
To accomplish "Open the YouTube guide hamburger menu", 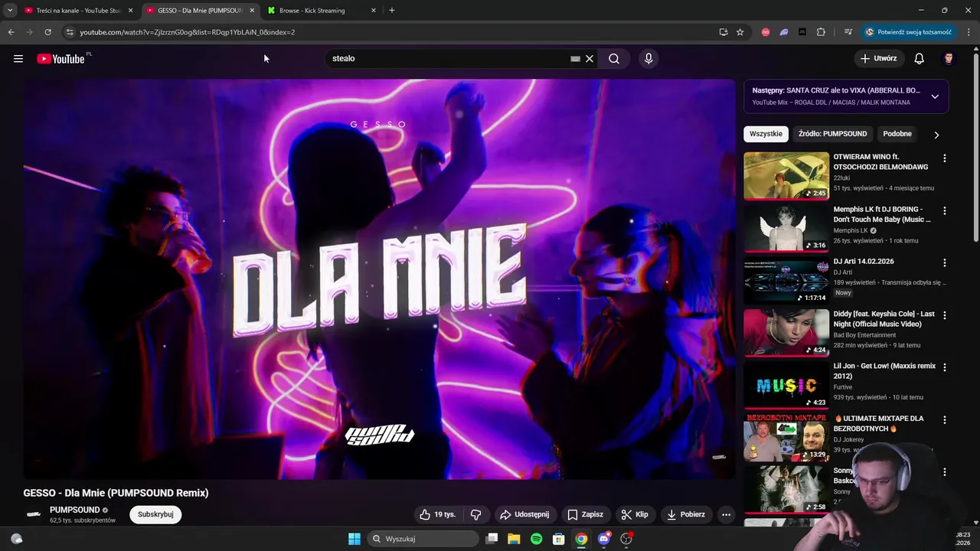I will click(x=18, y=58).
